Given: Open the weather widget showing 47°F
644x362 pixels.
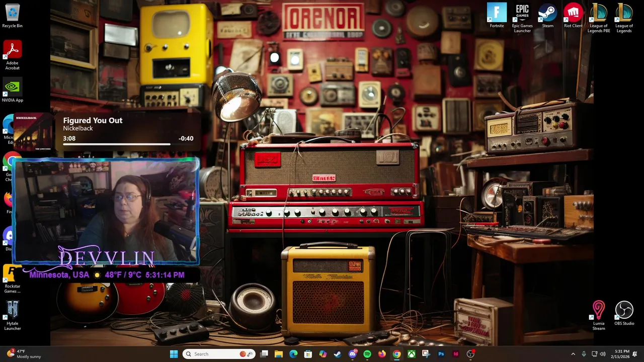Looking at the screenshot, I should 24,354.
